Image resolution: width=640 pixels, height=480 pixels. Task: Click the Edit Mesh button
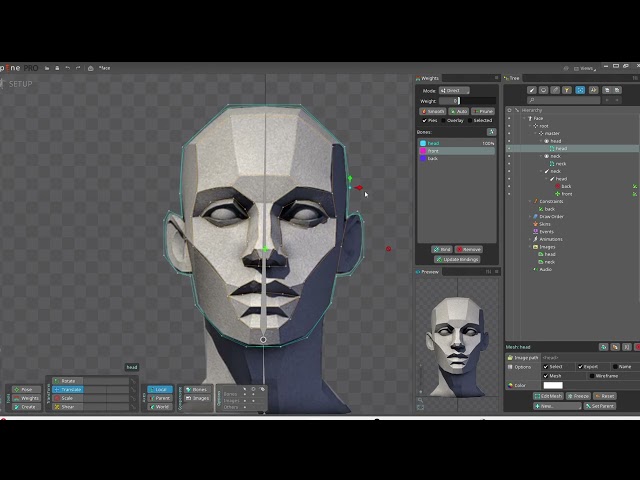pos(548,396)
